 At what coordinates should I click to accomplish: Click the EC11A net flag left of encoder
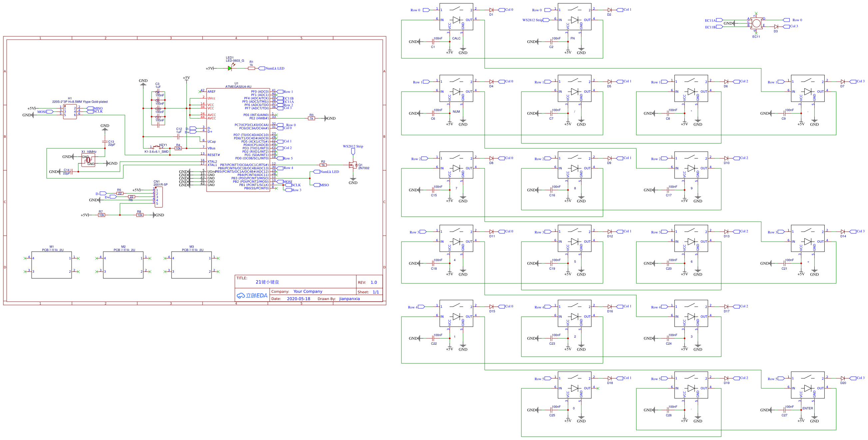pyautogui.click(x=714, y=20)
